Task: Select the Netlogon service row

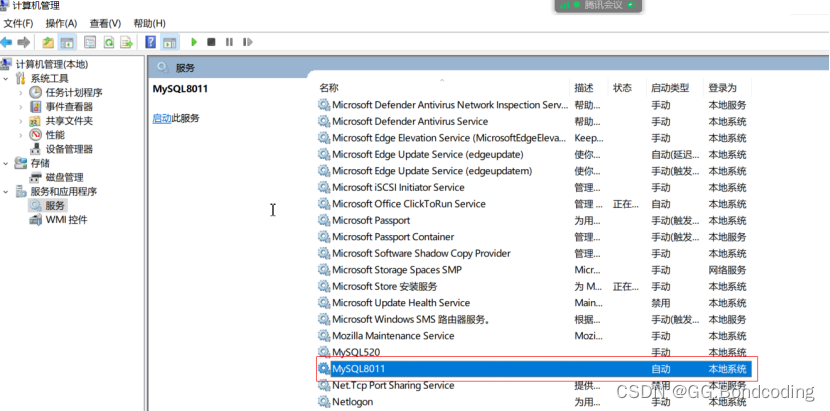Action: 533,401
